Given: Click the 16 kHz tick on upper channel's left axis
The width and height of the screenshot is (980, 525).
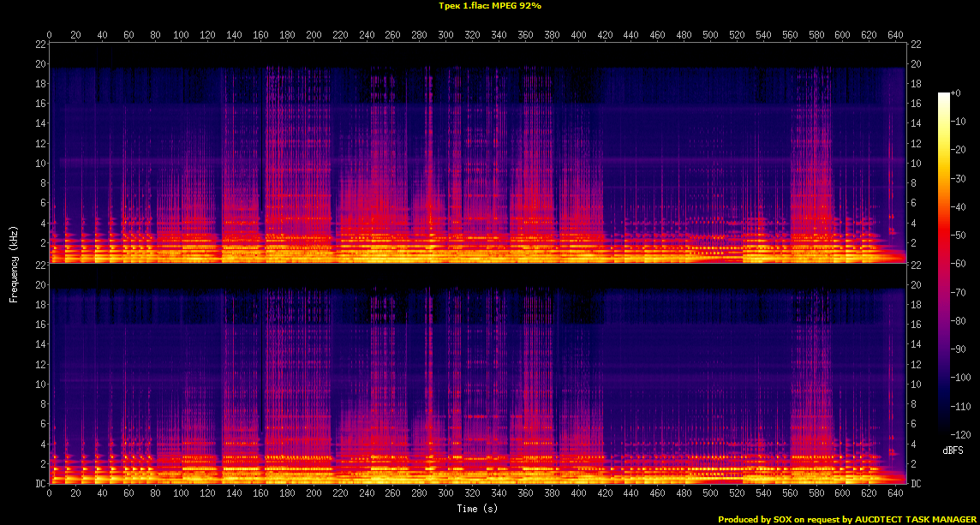Looking at the screenshot, I should pos(39,104).
